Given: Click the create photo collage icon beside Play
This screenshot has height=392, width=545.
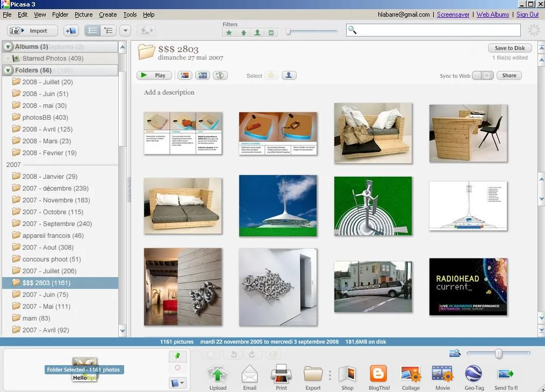Looking at the screenshot, I should [x=184, y=75].
